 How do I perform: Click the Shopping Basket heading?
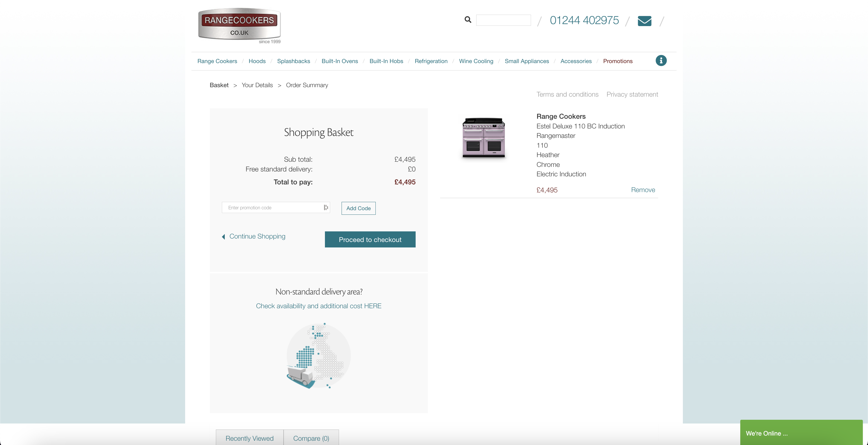click(x=318, y=132)
